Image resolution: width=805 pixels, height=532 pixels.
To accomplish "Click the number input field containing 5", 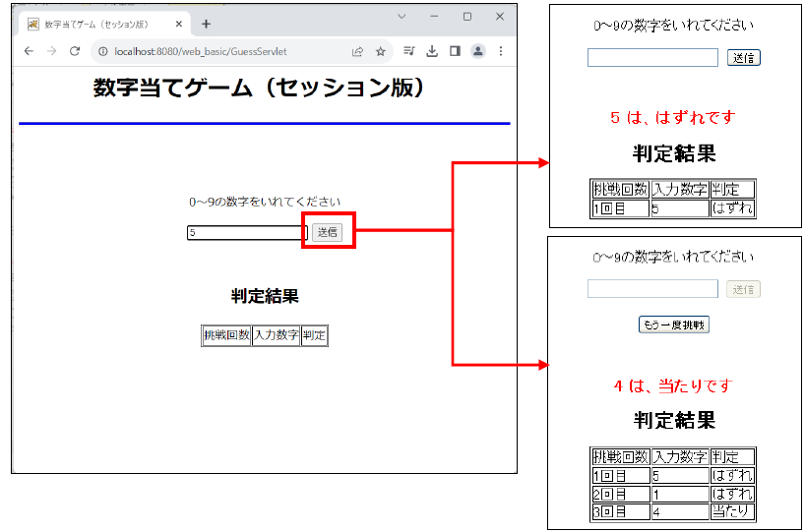I will tap(246, 233).
